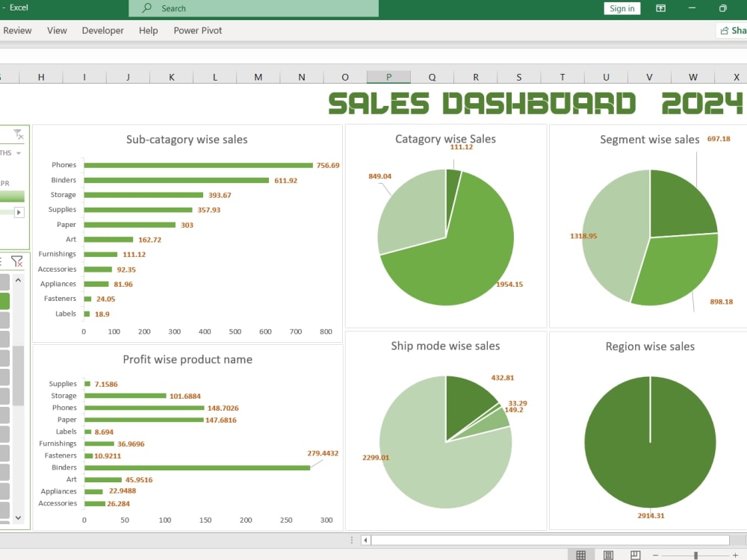
Task: Click the 611.92 data label
Action: tap(285, 181)
